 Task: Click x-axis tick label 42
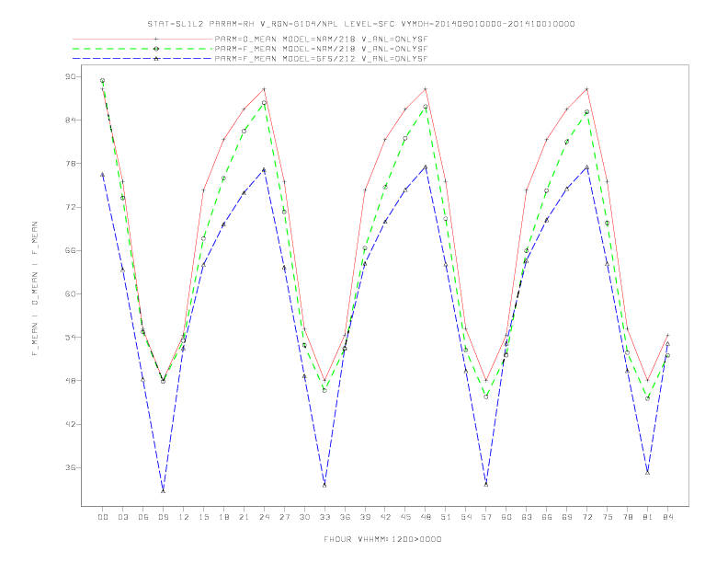tap(385, 517)
